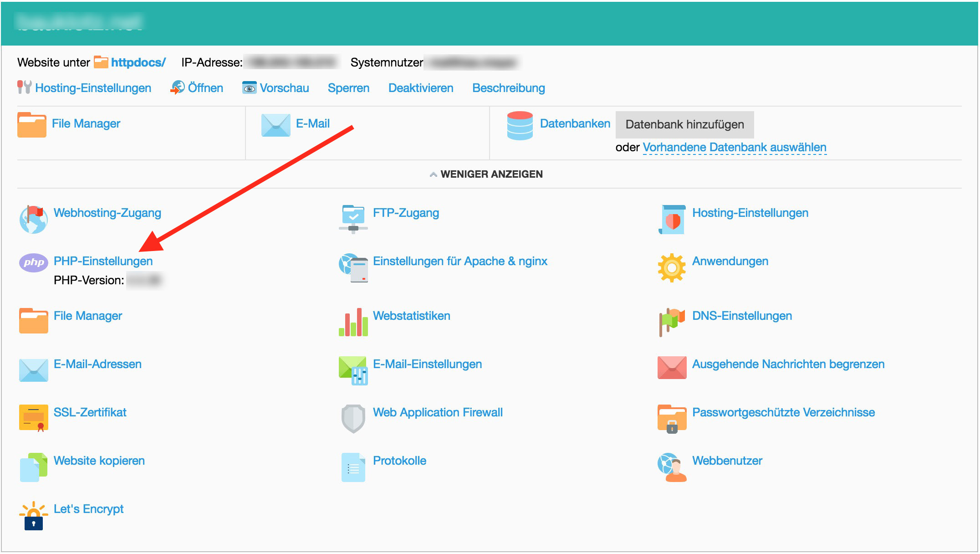Viewport: 980px width, 554px height.
Task: Open the httpdocs/ directory link
Action: coord(138,62)
